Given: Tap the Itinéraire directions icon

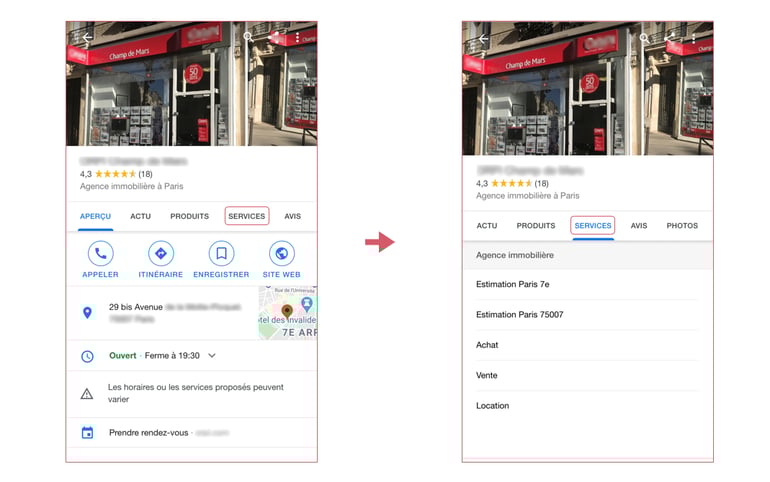Looking at the screenshot, I should point(161,253).
